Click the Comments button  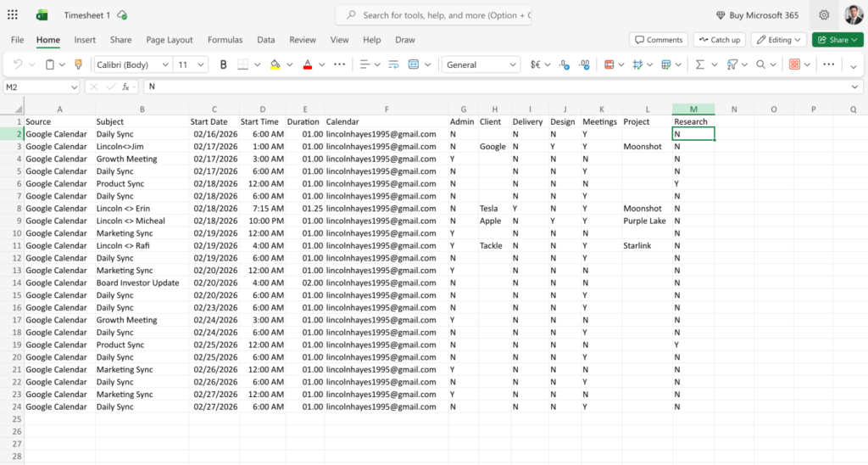click(x=658, y=40)
